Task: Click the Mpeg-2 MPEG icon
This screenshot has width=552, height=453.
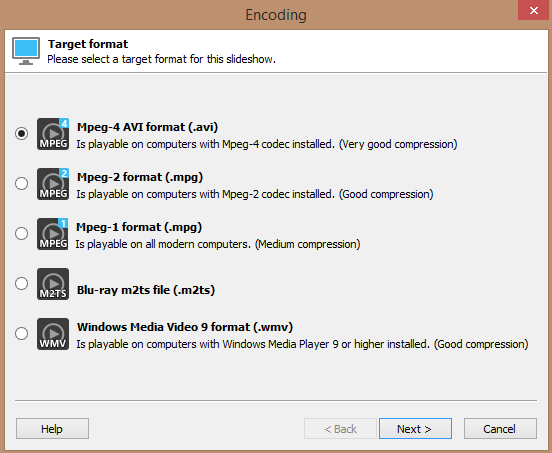Action: [x=53, y=184]
